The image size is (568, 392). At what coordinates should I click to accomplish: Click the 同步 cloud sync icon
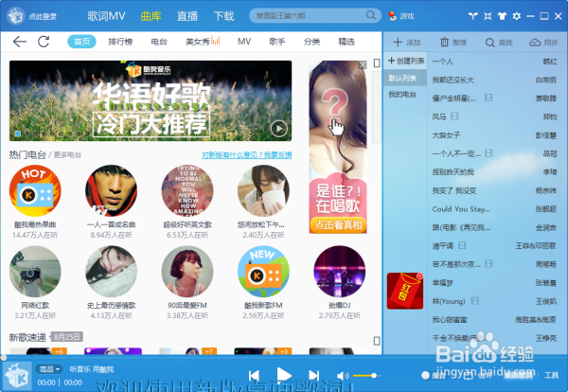click(x=535, y=43)
